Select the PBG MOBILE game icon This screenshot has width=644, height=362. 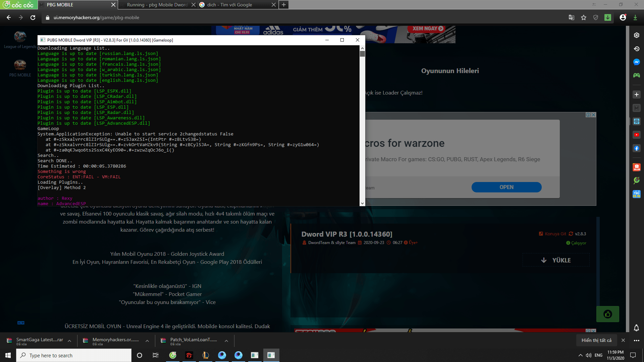[20, 65]
